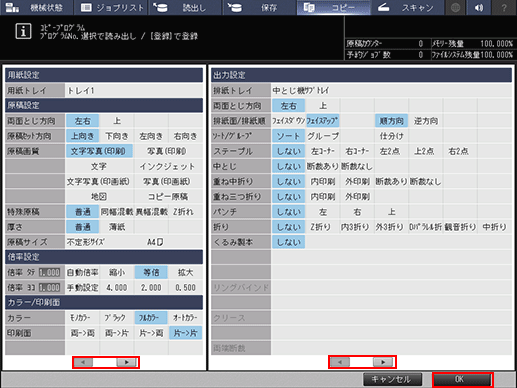Image resolution: width=517 pixels, height=388 pixels.
Task: Select 逆方向 output order
Action: pyautogui.click(x=426, y=121)
